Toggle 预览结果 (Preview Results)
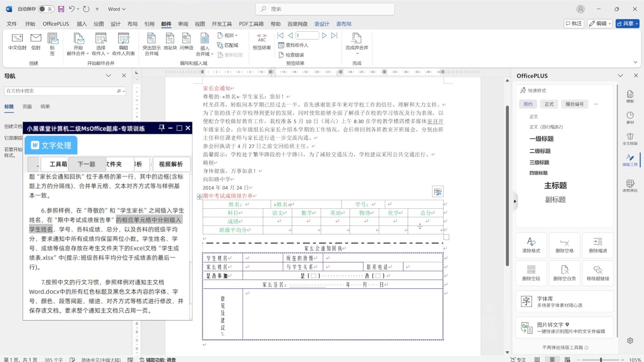Viewport: 644px width, 362px height. click(x=261, y=43)
